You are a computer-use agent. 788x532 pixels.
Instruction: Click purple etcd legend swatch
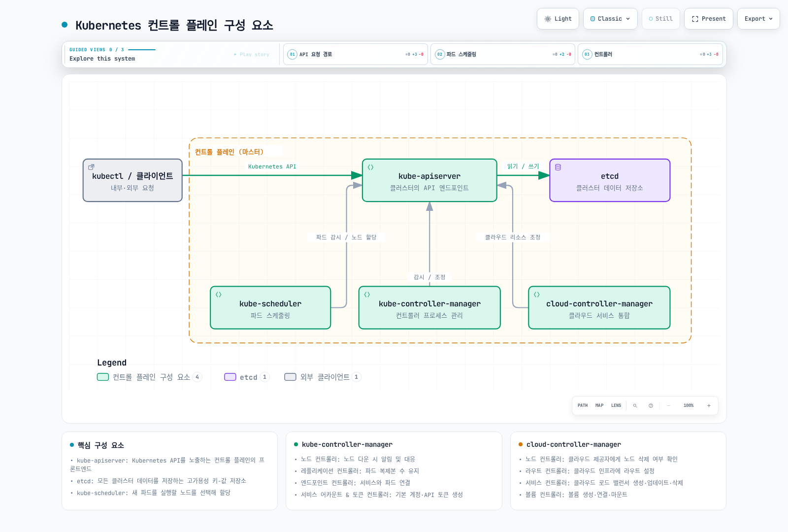point(230,377)
